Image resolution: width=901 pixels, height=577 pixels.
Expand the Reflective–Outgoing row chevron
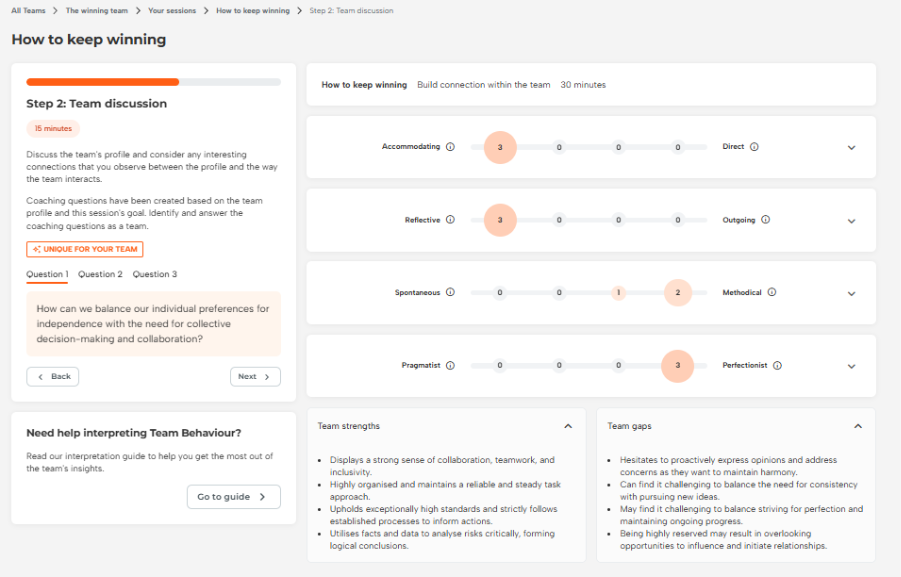click(x=851, y=221)
